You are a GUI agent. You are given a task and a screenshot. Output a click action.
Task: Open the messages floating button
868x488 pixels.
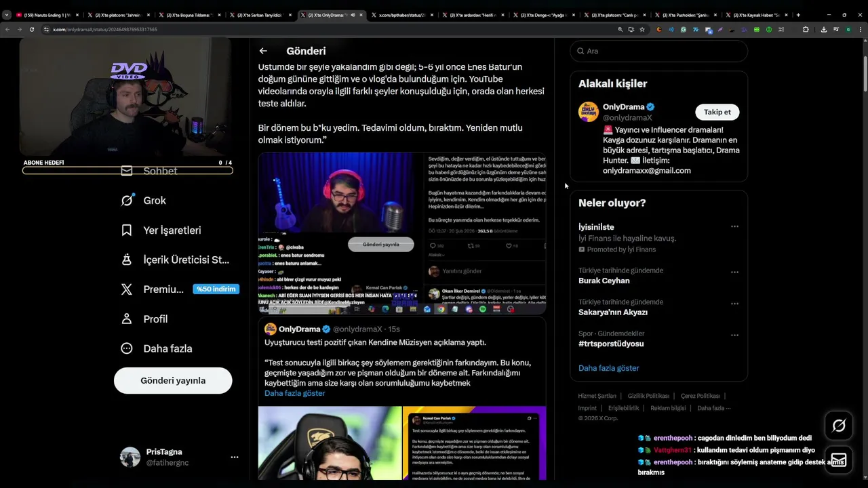point(839,460)
